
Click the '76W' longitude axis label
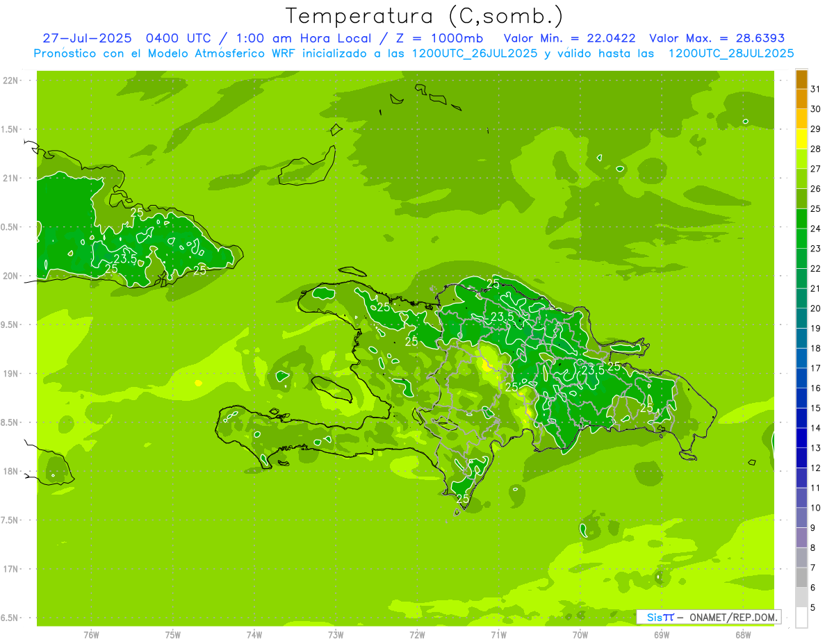(91, 634)
